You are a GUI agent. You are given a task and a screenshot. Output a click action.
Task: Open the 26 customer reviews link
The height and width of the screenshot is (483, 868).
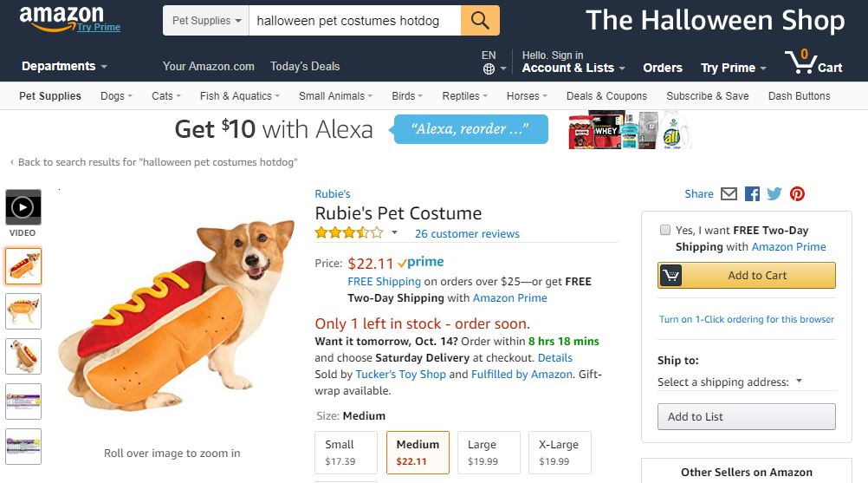click(467, 233)
